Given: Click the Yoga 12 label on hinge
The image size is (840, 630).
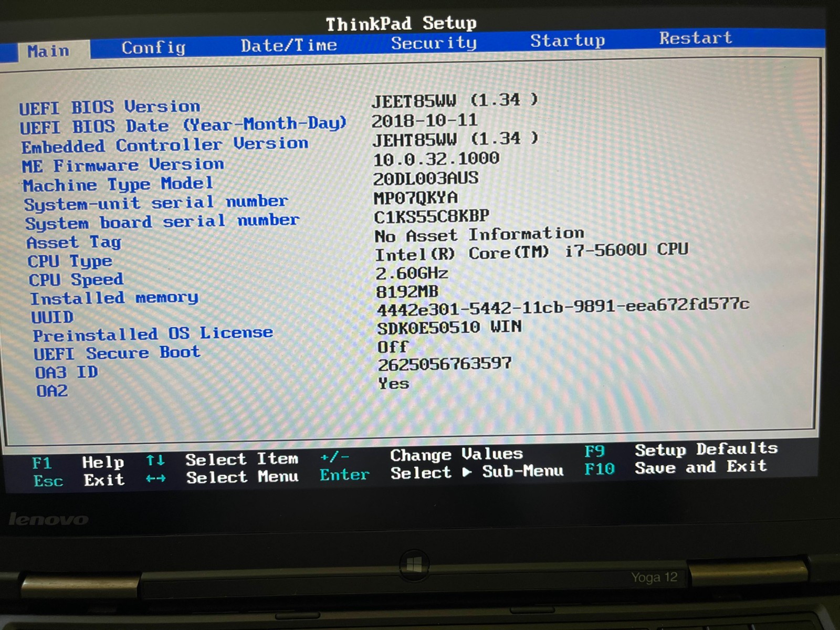Looking at the screenshot, I should click(654, 577).
